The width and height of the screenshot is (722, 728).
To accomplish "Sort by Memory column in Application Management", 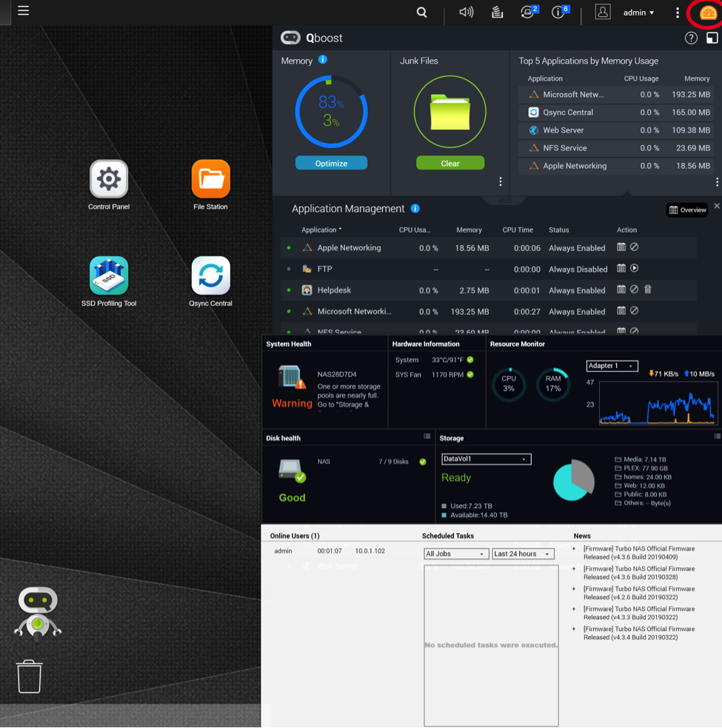I will 469,230.
